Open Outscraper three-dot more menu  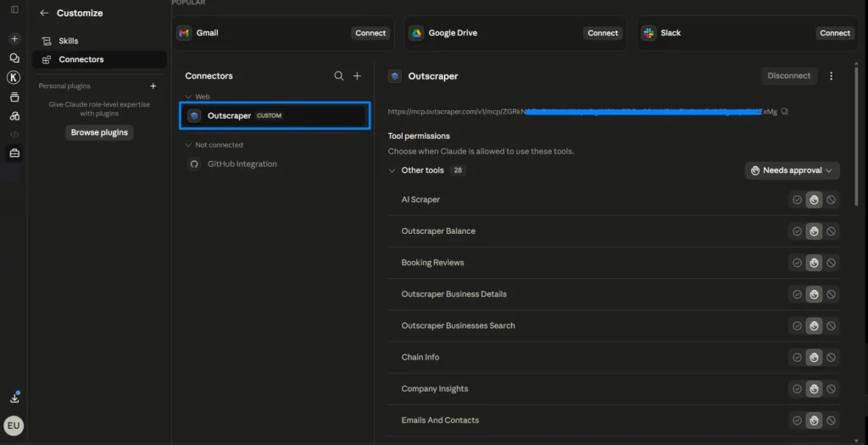(831, 75)
